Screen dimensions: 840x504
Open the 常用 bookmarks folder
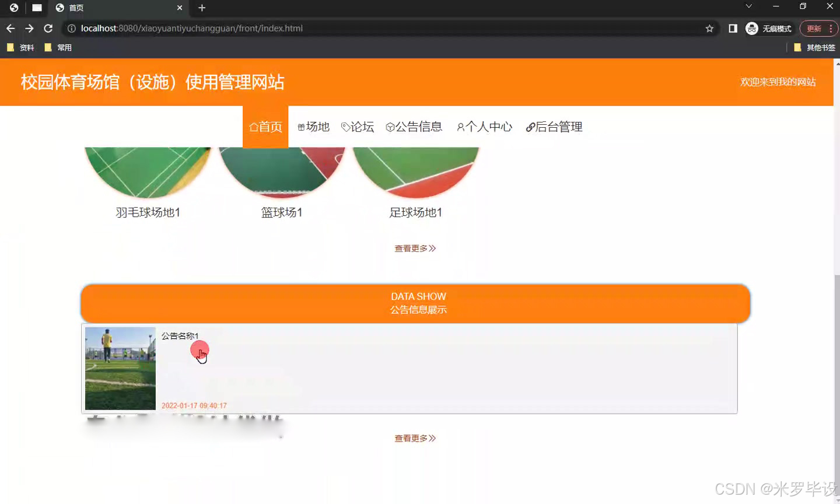pyautogui.click(x=59, y=47)
